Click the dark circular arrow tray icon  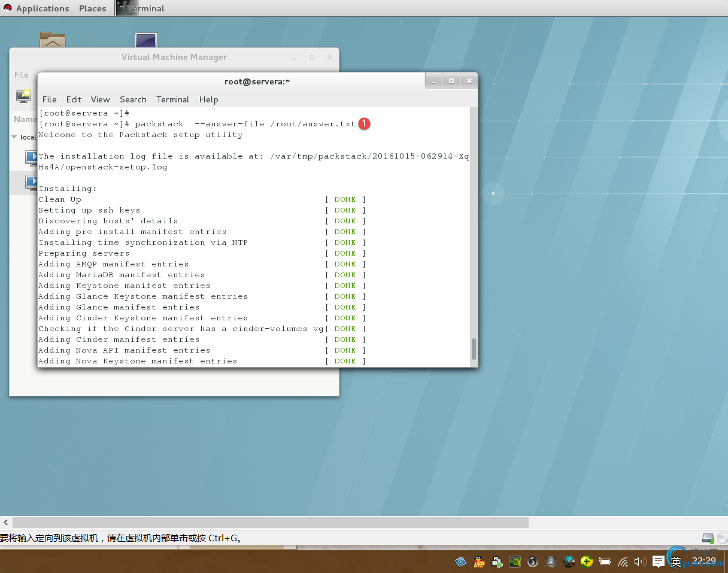[569, 562]
